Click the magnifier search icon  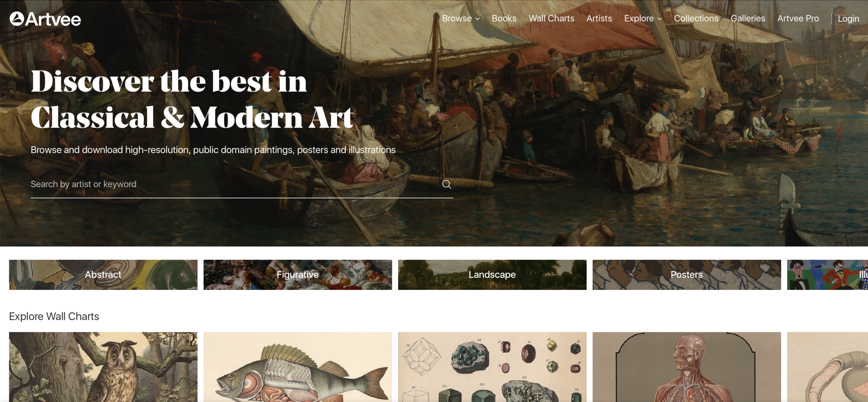447,184
